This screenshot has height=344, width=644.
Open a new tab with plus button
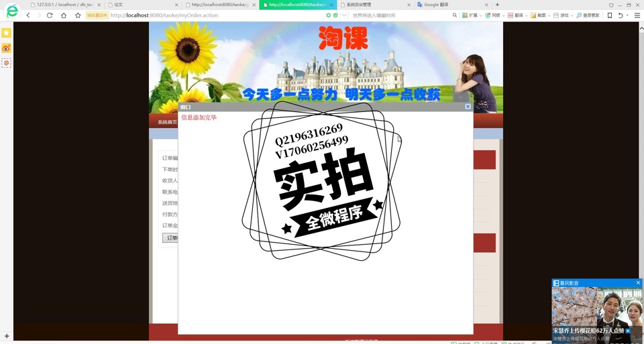[497, 5]
